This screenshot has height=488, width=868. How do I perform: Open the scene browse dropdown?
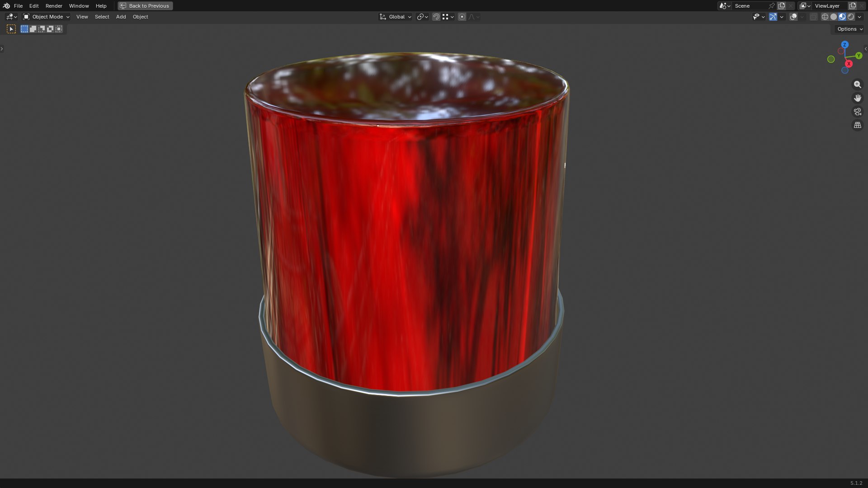pyautogui.click(x=725, y=6)
